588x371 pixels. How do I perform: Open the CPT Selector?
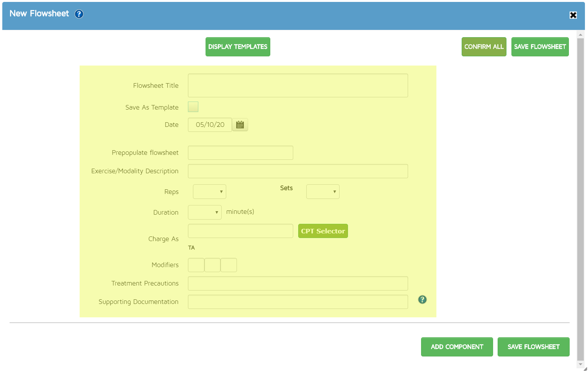coord(323,231)
